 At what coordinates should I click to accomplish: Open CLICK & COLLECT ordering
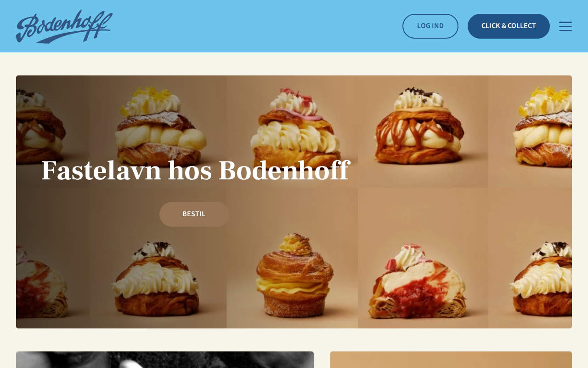point(509,26)
